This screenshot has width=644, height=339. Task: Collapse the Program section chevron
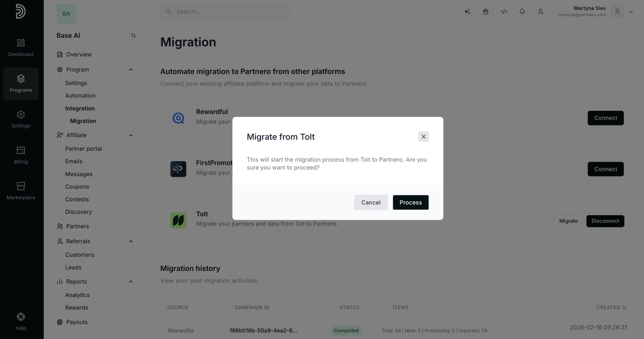pos(131,69)
